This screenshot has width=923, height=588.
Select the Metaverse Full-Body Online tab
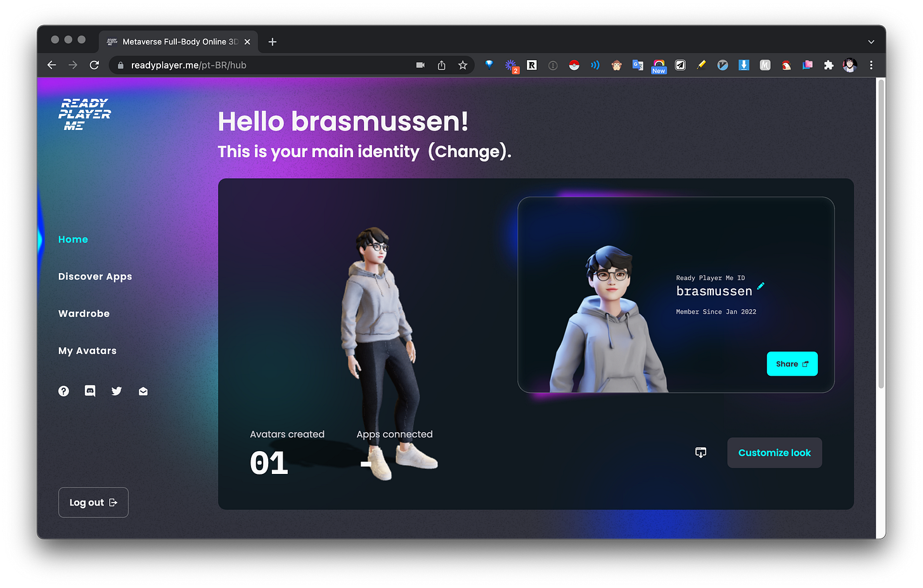click(177, 42)
